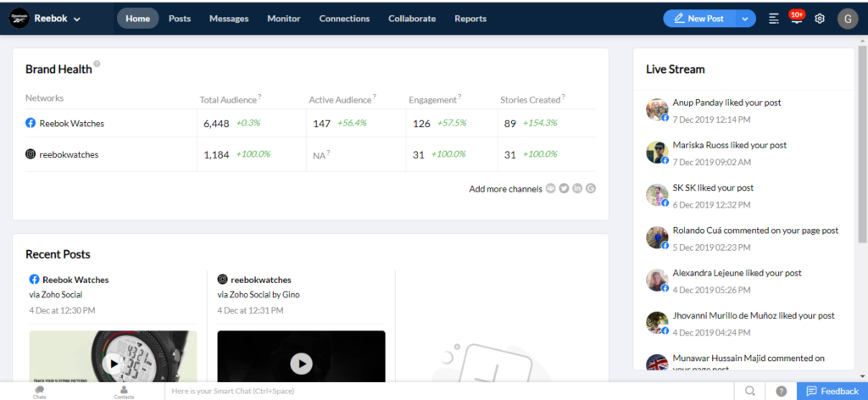Screen dimensions: 868x400
Task: Click the Feedback button
Action: pyautogui.click(x=832, y=391)
